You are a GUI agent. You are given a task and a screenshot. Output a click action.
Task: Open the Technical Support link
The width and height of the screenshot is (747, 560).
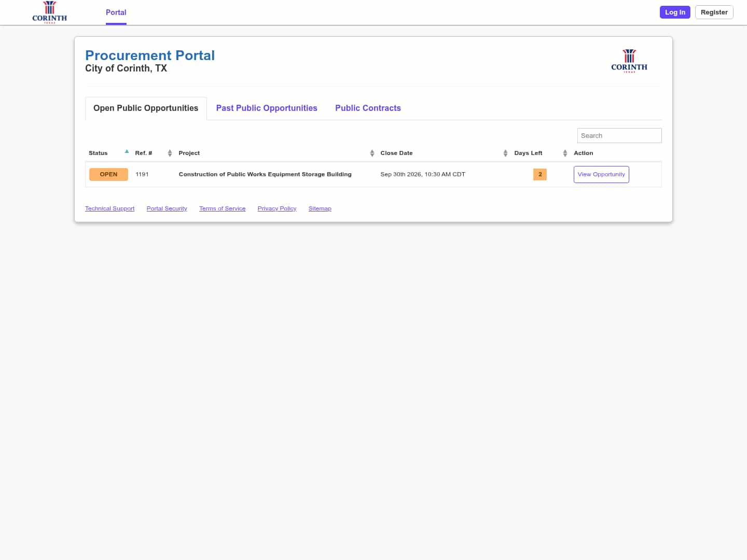[x=109, y=208]
